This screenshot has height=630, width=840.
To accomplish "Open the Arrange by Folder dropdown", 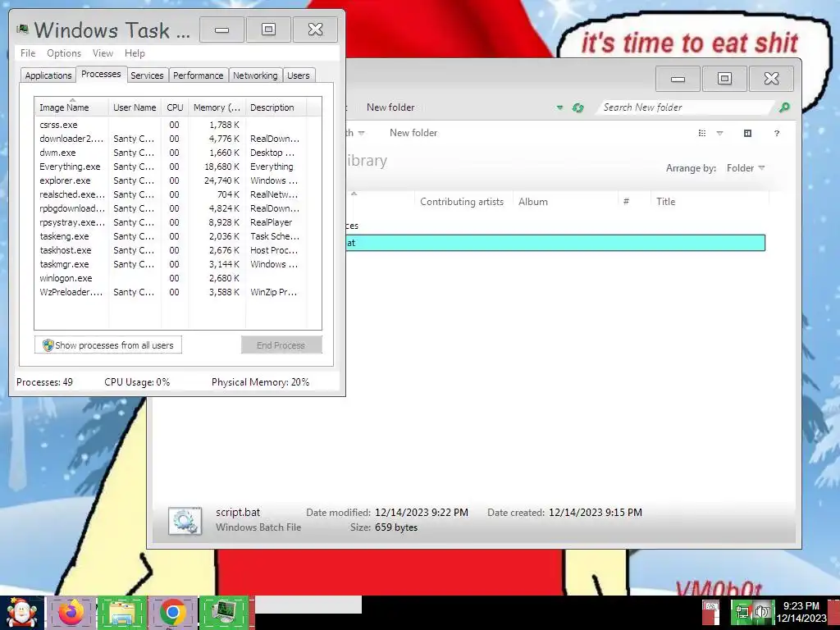I will point(745,168).
